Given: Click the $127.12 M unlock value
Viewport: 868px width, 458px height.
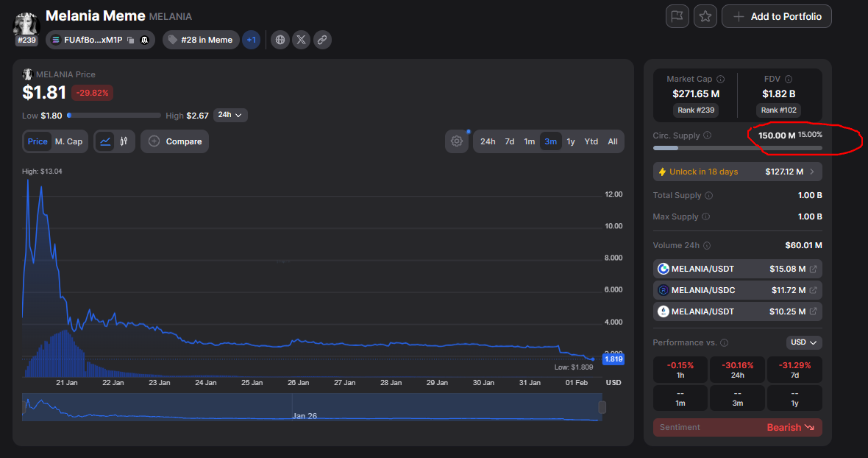Looking at the screenshot, I should point(784,172).
